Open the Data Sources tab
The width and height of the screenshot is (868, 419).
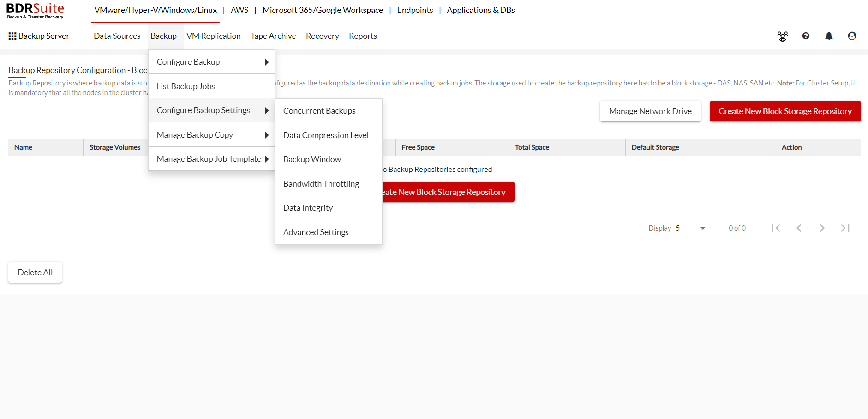pos(117,36)
